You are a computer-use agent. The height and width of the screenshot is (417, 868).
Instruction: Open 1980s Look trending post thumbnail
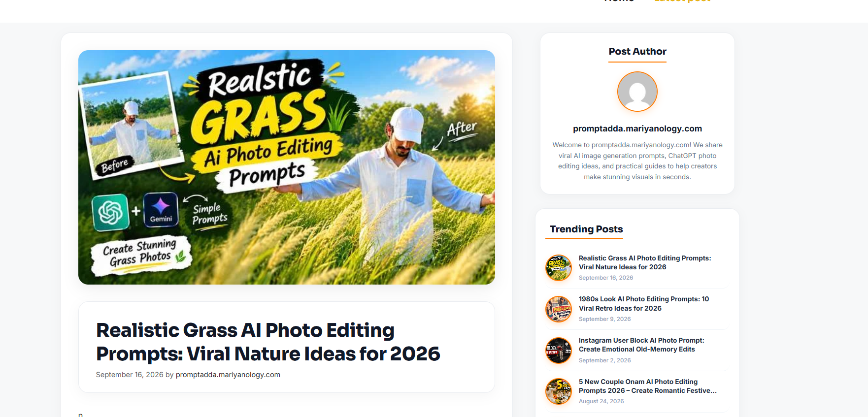pos(559,309)
